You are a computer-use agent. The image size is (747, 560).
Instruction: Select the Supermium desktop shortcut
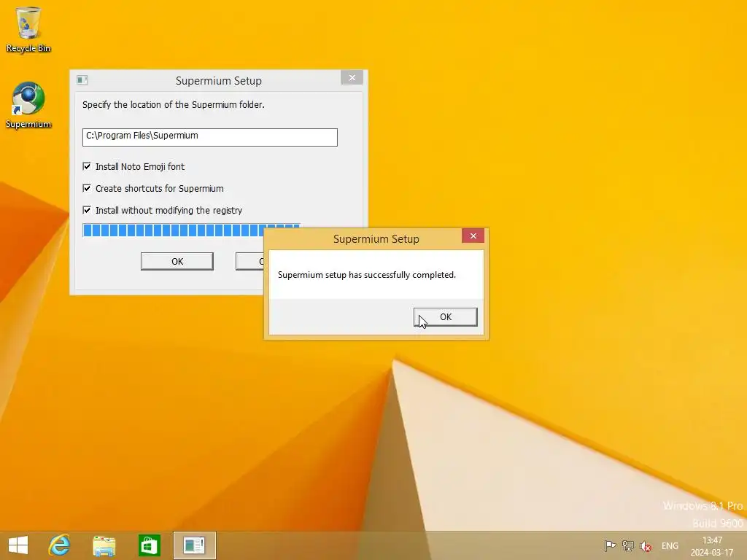click(x=28, y=105)
